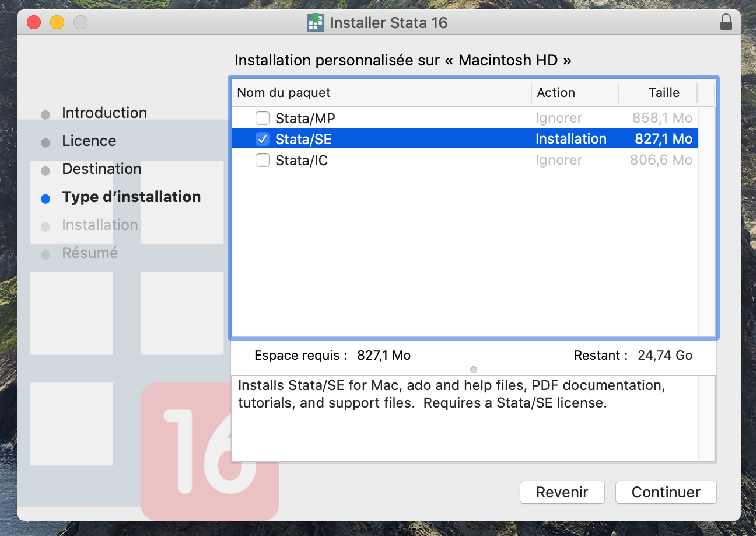Minimize the installer with the yellow button
756x536 pixels.
coord(57,23)
